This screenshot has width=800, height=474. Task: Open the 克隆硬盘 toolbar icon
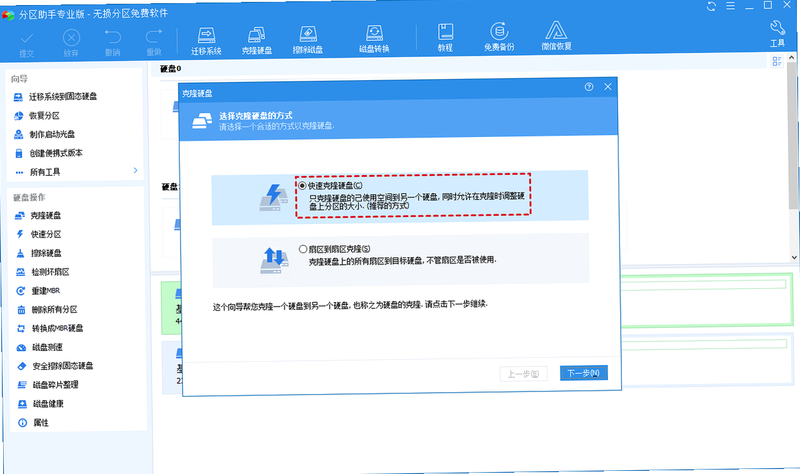coord(257,40)
